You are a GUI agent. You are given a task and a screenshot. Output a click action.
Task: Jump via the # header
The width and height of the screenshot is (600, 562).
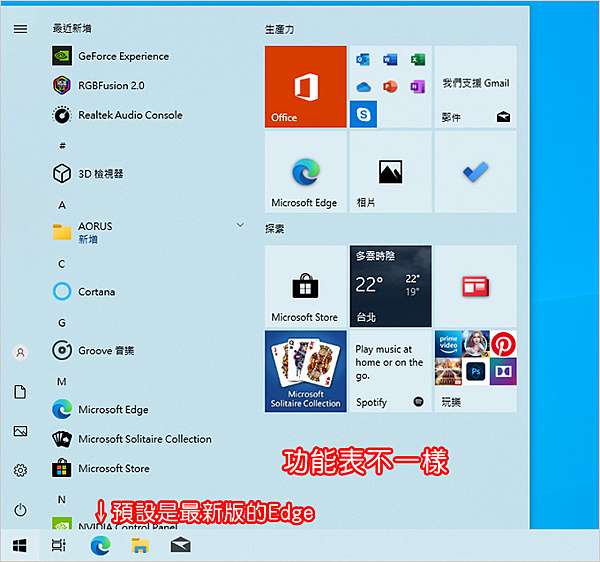[x=62, y=146]
